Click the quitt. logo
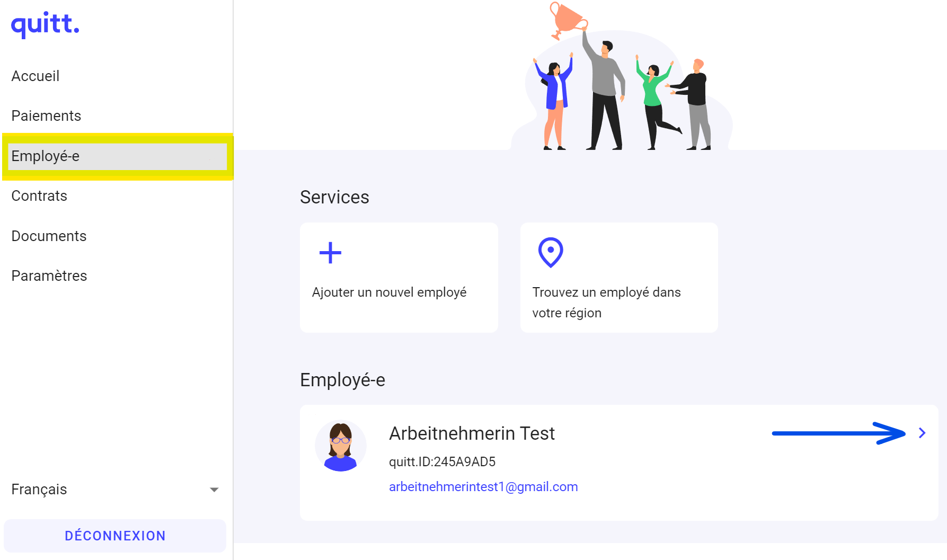The width and height of the screenshot is (947, 560). [x=45, y=24]
